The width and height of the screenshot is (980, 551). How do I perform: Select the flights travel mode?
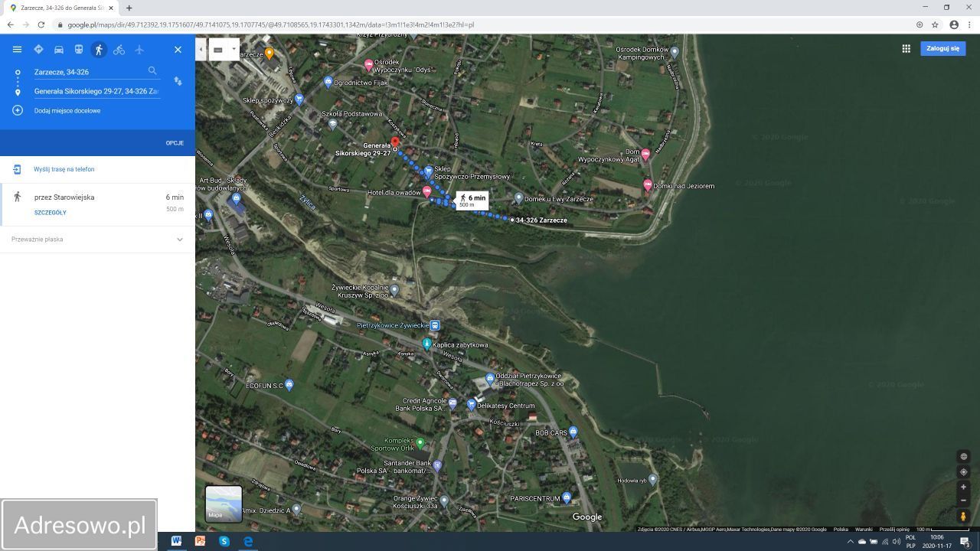point(139,50)
